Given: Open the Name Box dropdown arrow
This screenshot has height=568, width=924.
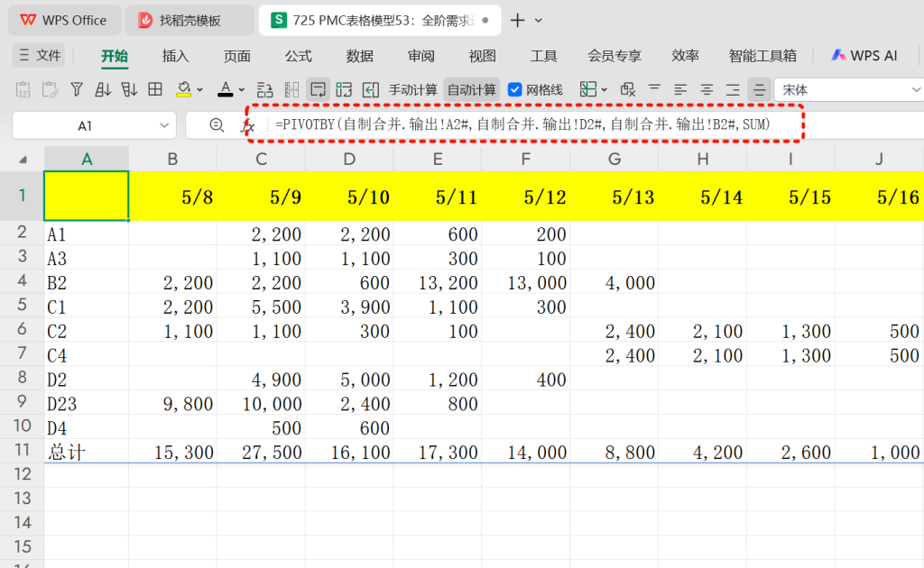Looking at the screenshot, I should pyautogui.click(x=164, y=125).
